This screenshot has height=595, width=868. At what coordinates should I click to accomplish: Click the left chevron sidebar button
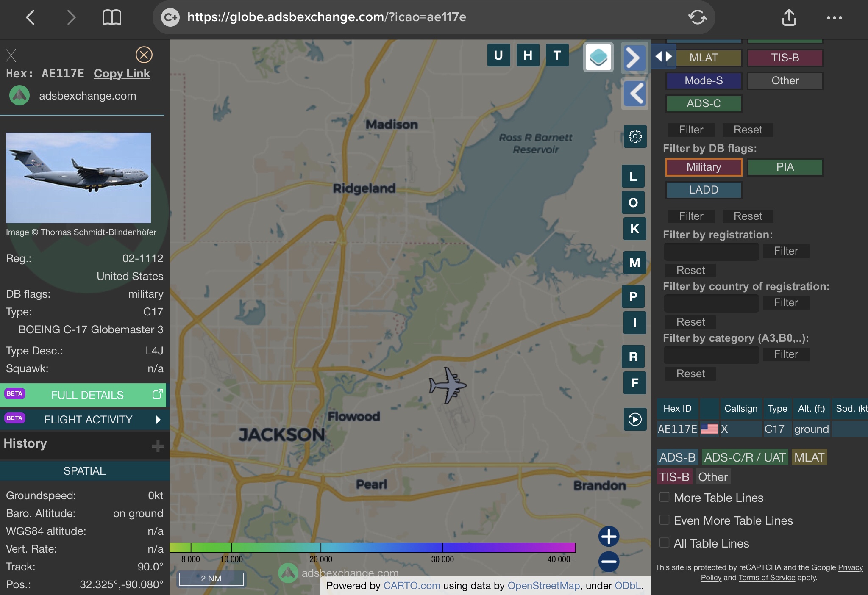point(635,94)
